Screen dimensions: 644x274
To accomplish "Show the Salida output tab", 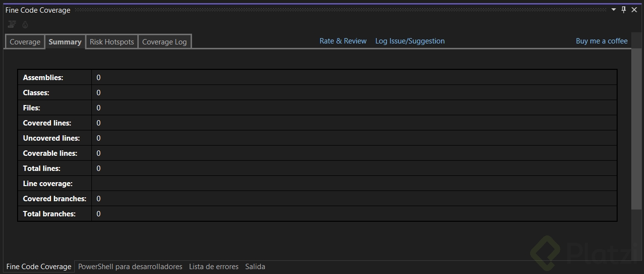I will (255, 267).
